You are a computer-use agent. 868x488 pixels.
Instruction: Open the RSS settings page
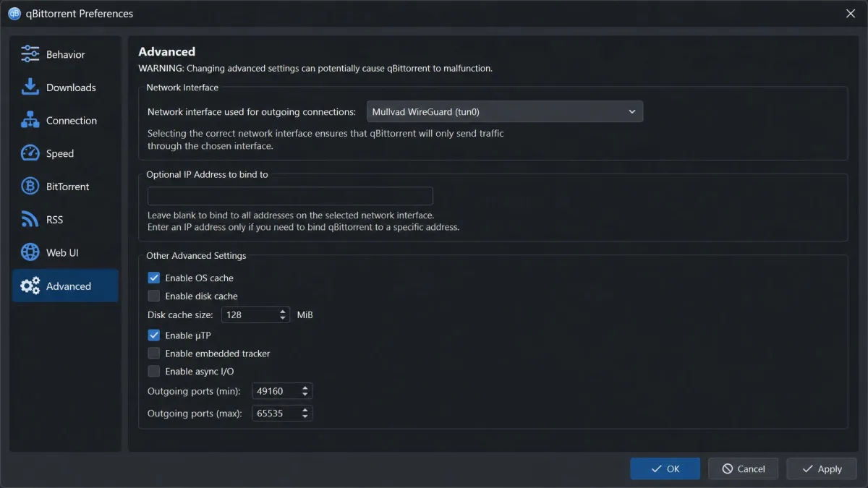coord(65,220)
